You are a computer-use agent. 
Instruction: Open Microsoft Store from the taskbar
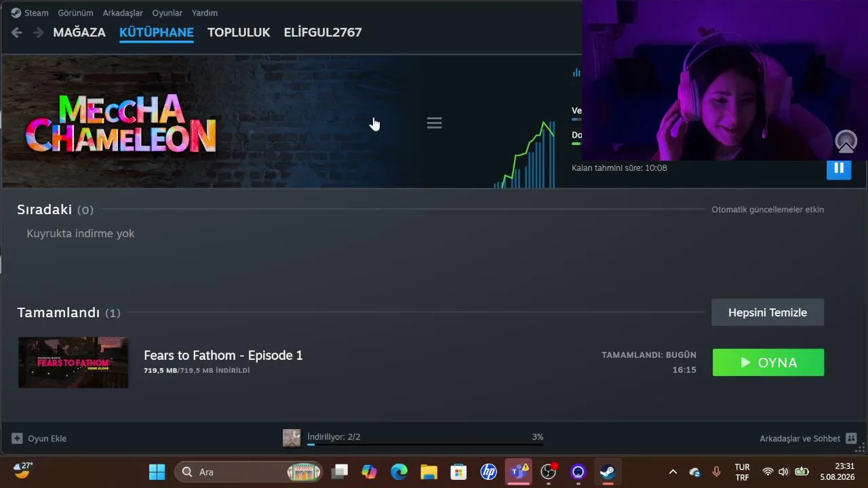tap(459, 472)
